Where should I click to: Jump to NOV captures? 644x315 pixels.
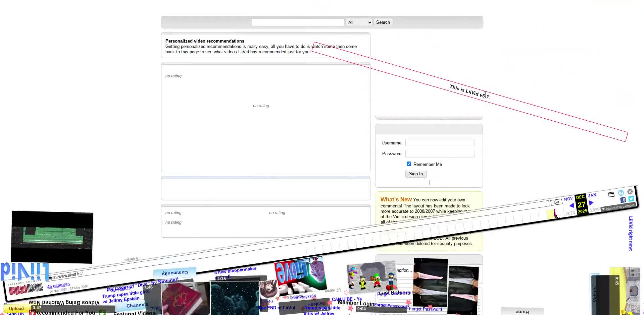tap(568, 199)
